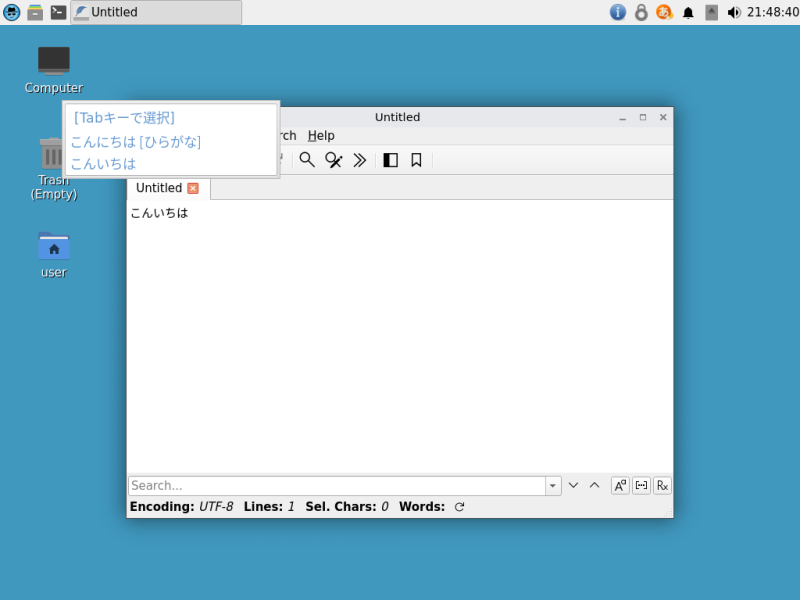Open the Computer icon on the desktop
The image size is (800, 600).
click(x=53, y=60)
